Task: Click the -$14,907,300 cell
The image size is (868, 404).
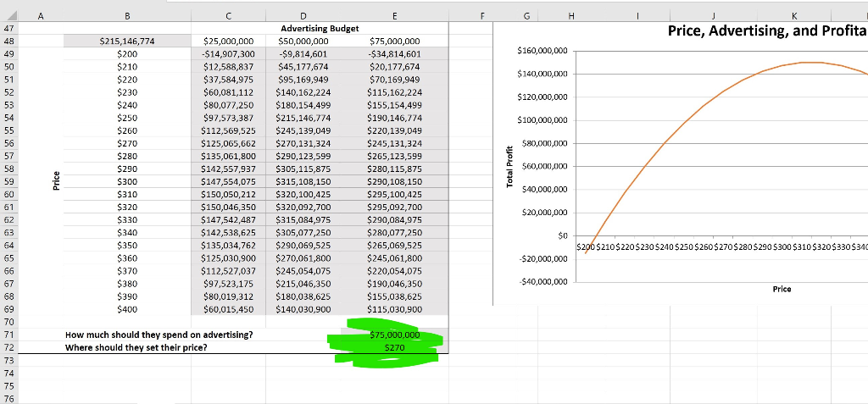Action: pyautogui.click(x=229, y=54)
